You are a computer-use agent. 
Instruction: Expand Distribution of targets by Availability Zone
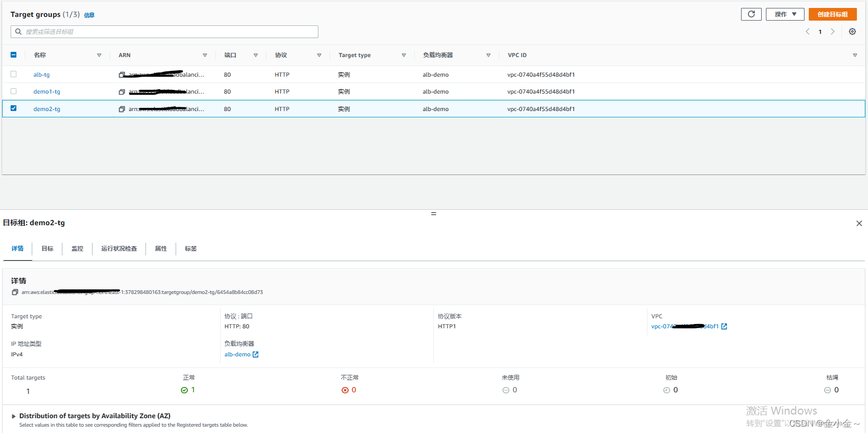14,417
